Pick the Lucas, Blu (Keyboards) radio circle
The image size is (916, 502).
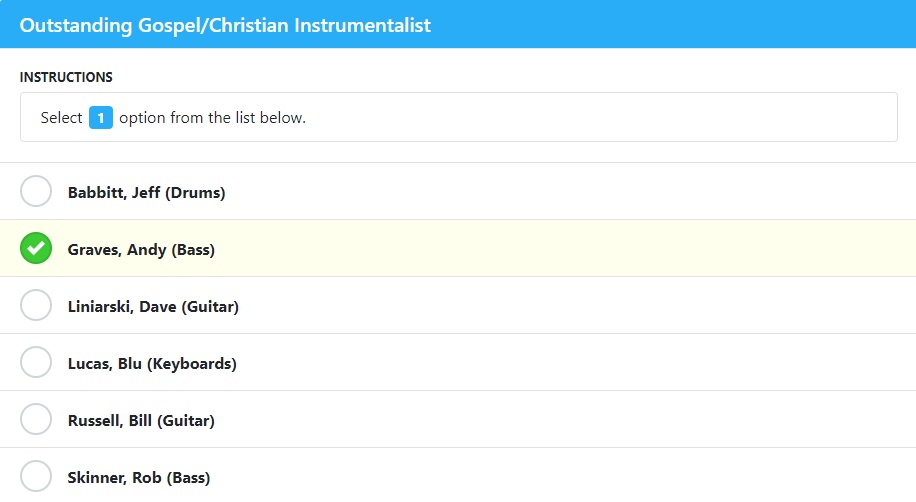36,362
